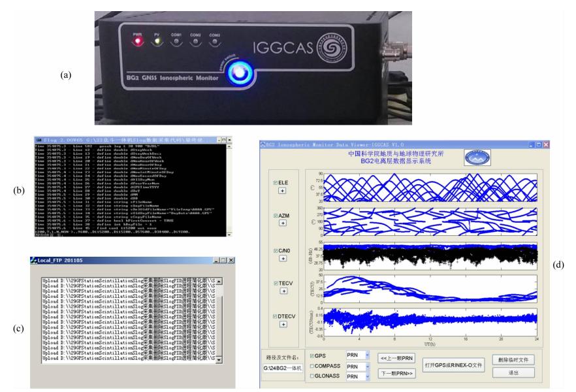Toggle the DTECV plot checkbox
Screen dimensions: 576x392
(275, 316)
